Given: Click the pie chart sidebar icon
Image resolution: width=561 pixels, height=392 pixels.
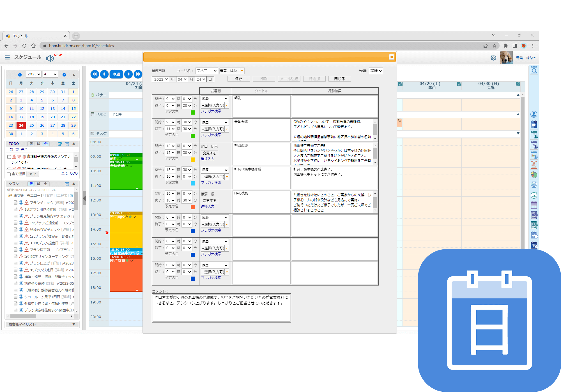Looking at the screenshot, I should pyautogui.click(x=534, y=175).
